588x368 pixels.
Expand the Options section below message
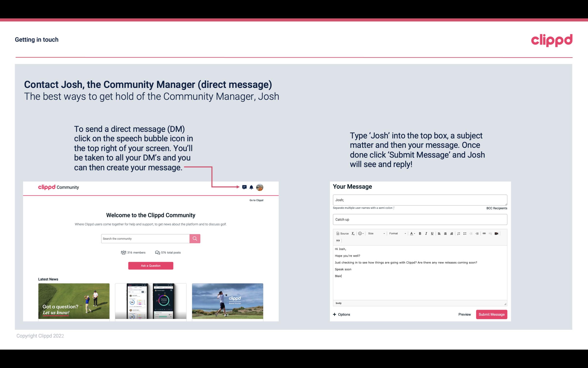point(341,314)
